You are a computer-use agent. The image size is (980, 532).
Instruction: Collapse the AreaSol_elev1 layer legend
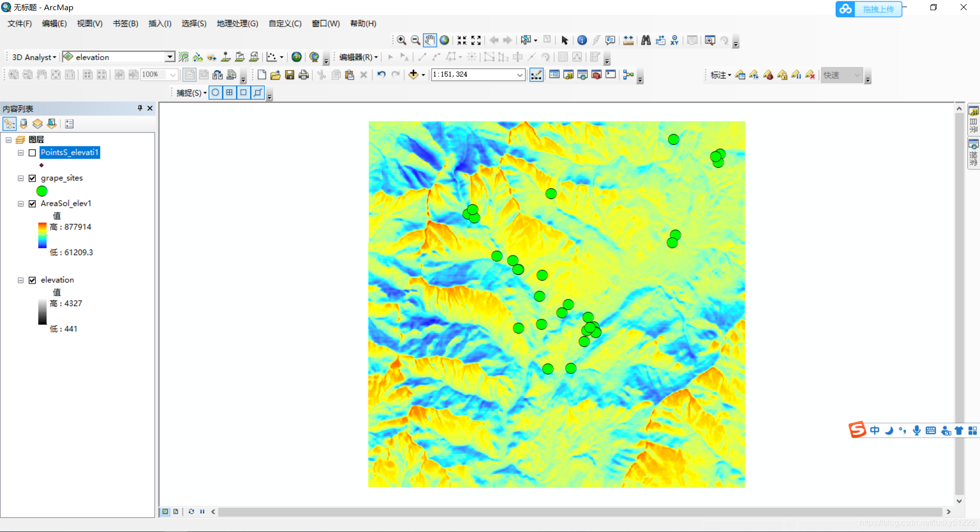click(21, 204)
